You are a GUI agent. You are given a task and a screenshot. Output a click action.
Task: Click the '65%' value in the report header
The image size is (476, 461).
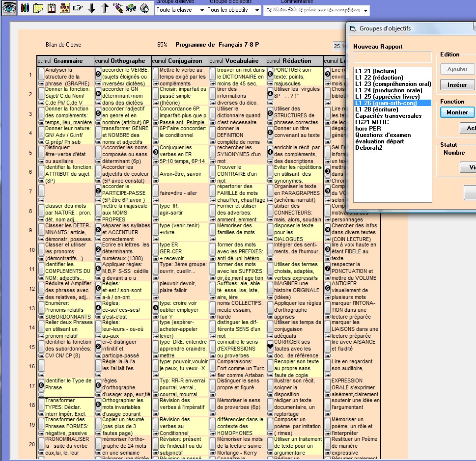162,45
